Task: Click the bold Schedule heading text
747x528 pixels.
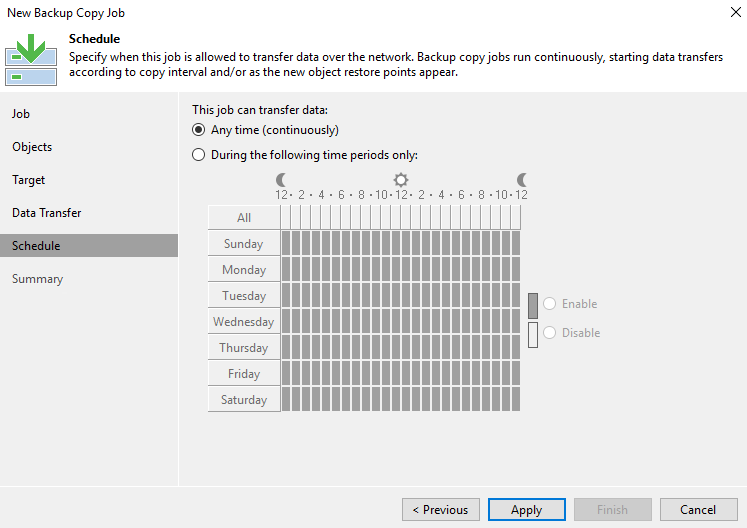Action: [94, 39]
